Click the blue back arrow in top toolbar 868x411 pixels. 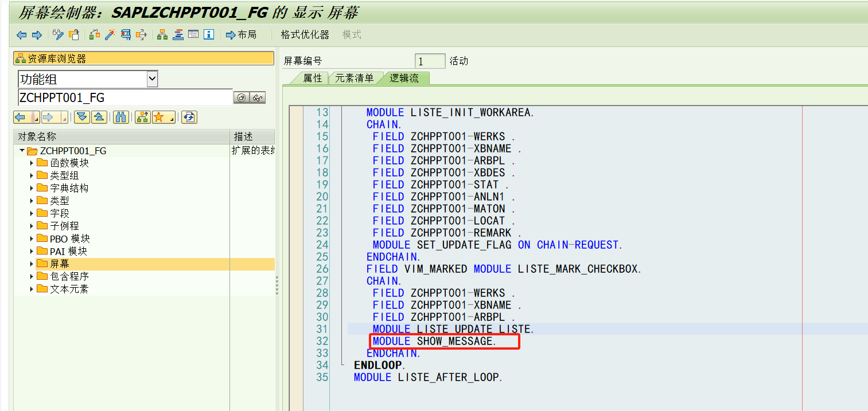[22, 35]
